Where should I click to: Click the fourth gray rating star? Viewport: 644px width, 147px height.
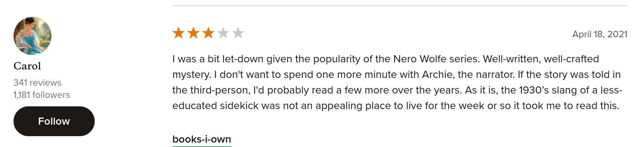[223, 33]
